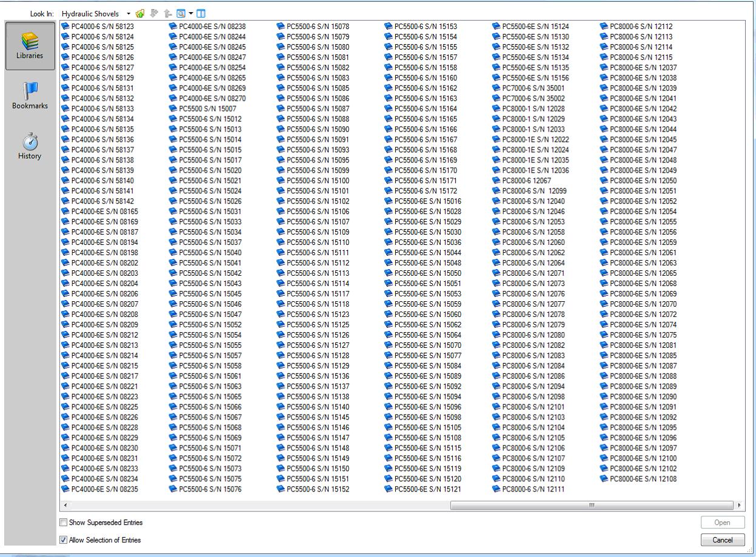Open the Libraries sidebar panel
The height and width of the screenshot is (557, 756).
tap(30, 45)
